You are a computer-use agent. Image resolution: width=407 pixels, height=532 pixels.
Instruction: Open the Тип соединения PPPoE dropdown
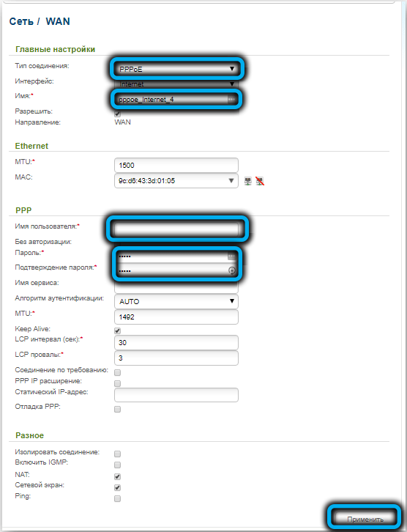click(176, 69)
